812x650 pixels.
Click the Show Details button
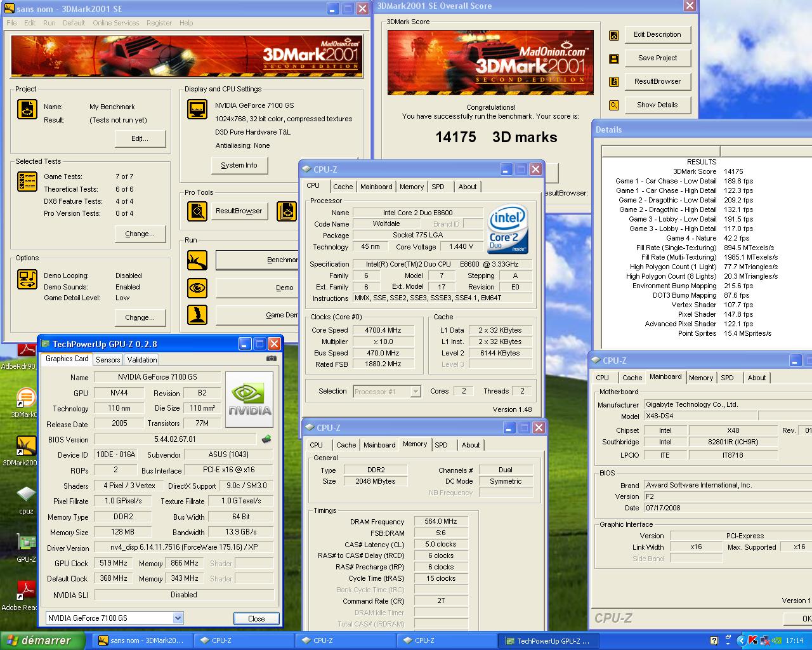point(657,105)
